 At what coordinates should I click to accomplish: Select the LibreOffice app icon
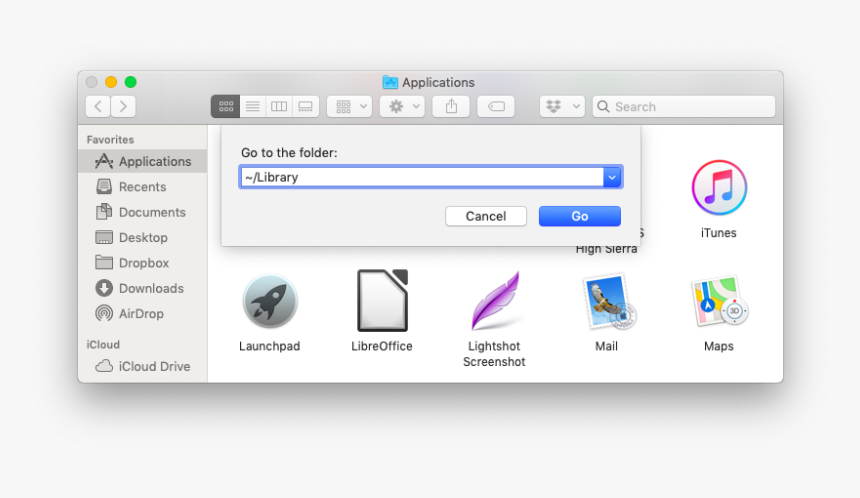tap(382, 300)
